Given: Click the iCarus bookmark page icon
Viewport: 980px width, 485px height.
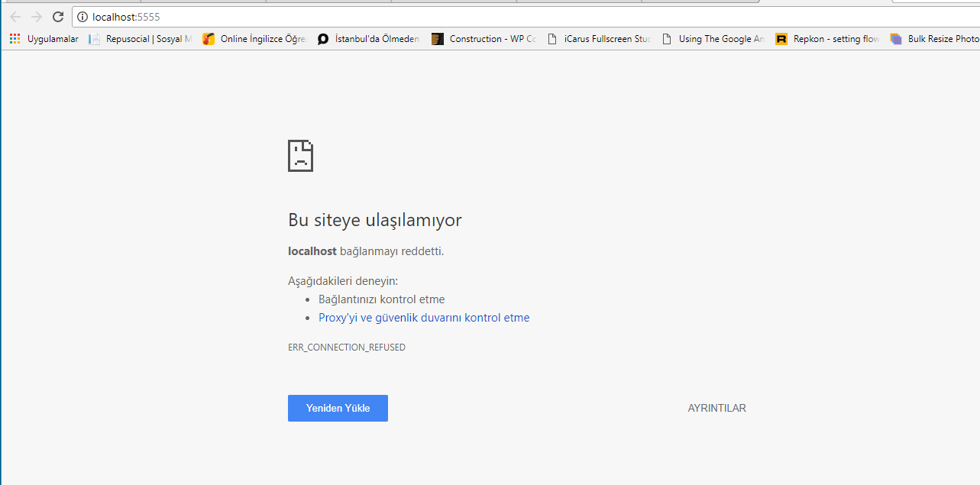Looking at the screenshot, I should tap(552, 39).
